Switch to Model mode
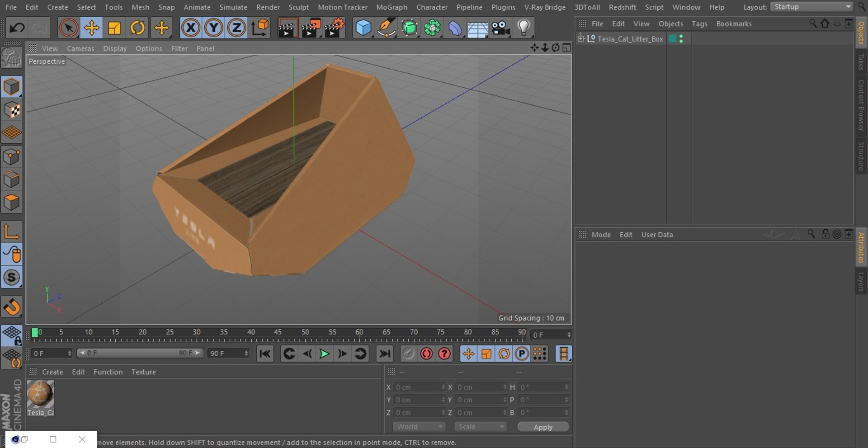This screenshot has width=868, height=448. pos(11,87)
